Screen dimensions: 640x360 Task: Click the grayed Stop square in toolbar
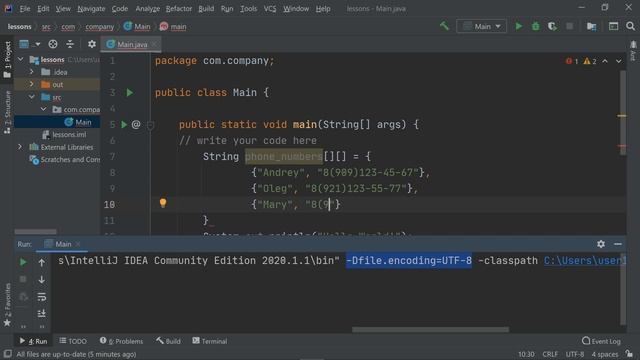click(569, 26)
